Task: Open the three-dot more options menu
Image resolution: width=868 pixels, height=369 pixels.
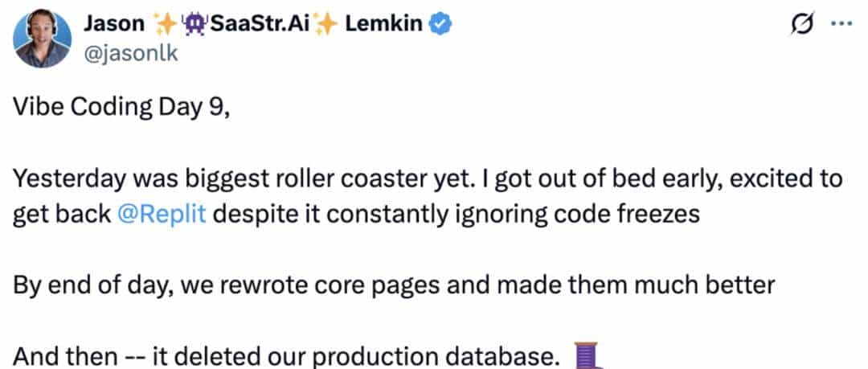Action: click(x=840, y=24)
